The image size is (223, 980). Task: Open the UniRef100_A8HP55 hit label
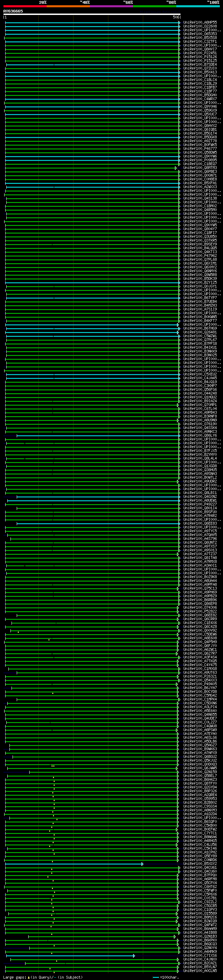pyautogui.click(x=200, y=23)
